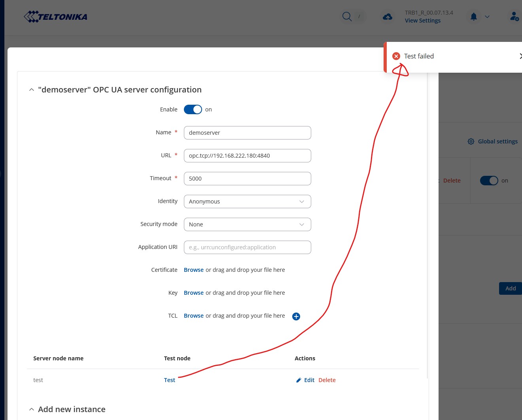This screenshot has width=522, height=420.
Task: Open the user settings icon
Action: pos(514,17)
